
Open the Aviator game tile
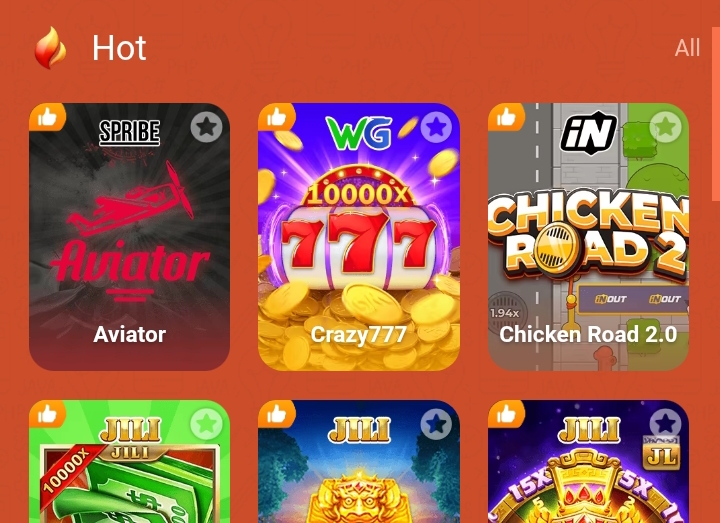(129, 236)
